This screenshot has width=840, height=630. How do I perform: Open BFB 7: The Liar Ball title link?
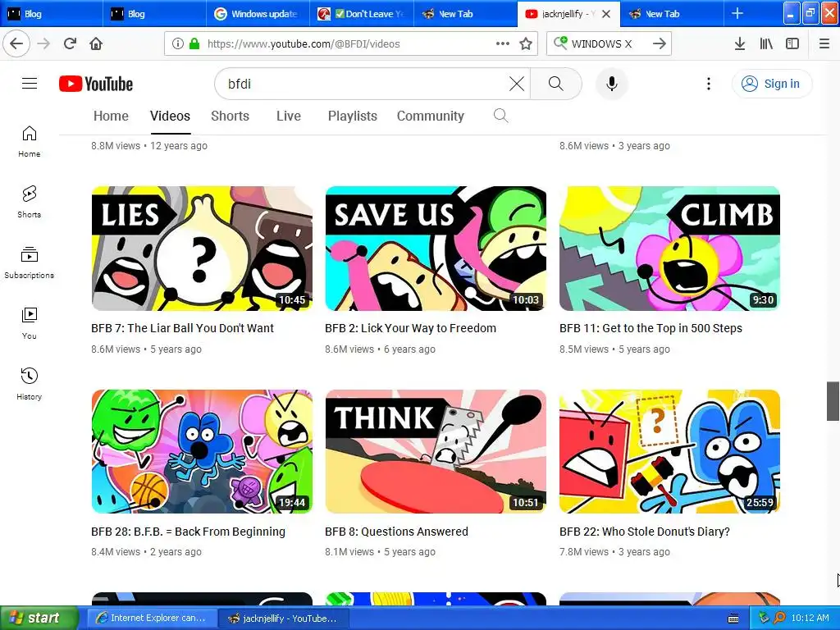(x=182, y=328)
